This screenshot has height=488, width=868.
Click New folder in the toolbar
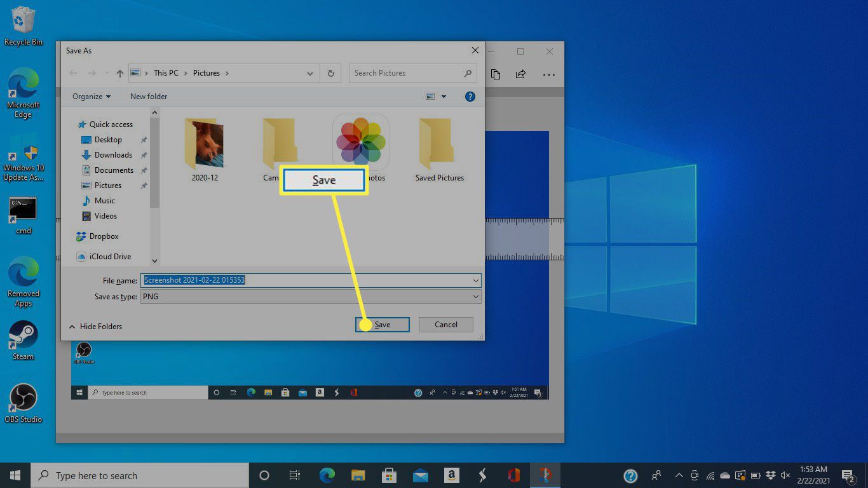point(149,97)
